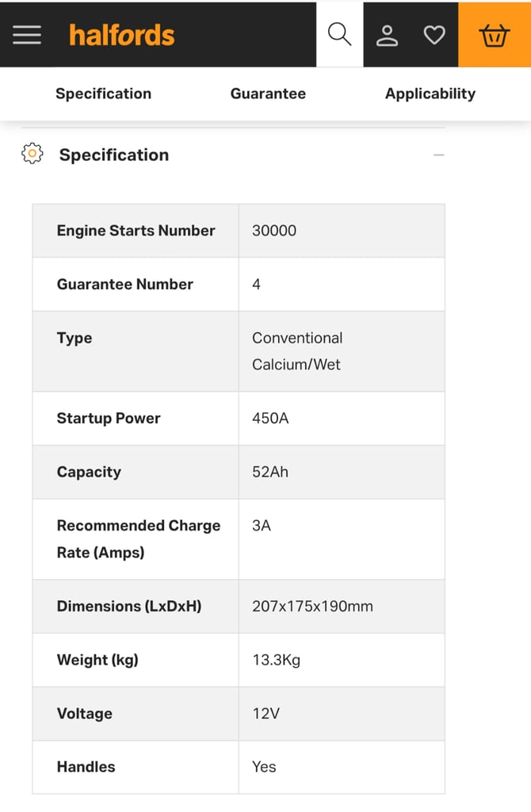
Task: Click the 52Ah capacity value
Action: [x=270, y=472]
